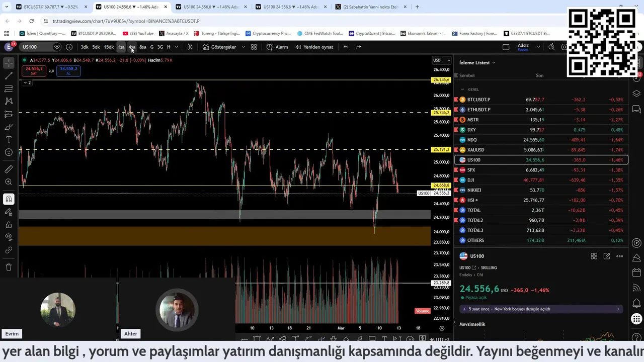
Task: Open quick search icon in top toolbar
Action: pos(551,47)
